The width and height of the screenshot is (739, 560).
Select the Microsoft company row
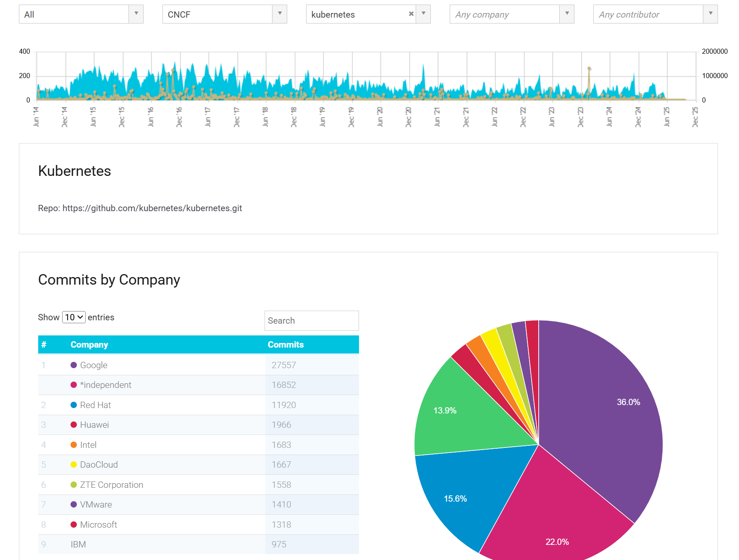point(99,525)
